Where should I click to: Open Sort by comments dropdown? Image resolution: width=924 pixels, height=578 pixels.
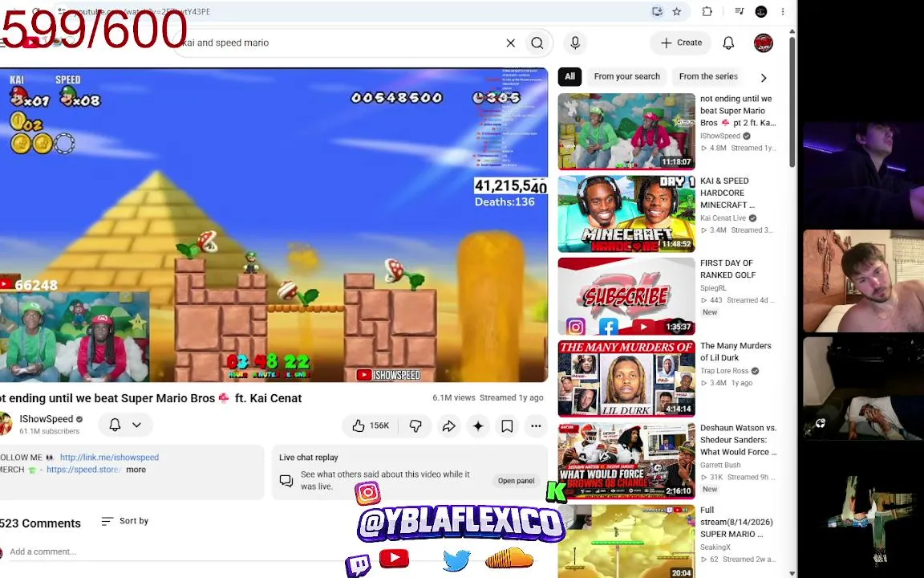[x=125, y=521]
